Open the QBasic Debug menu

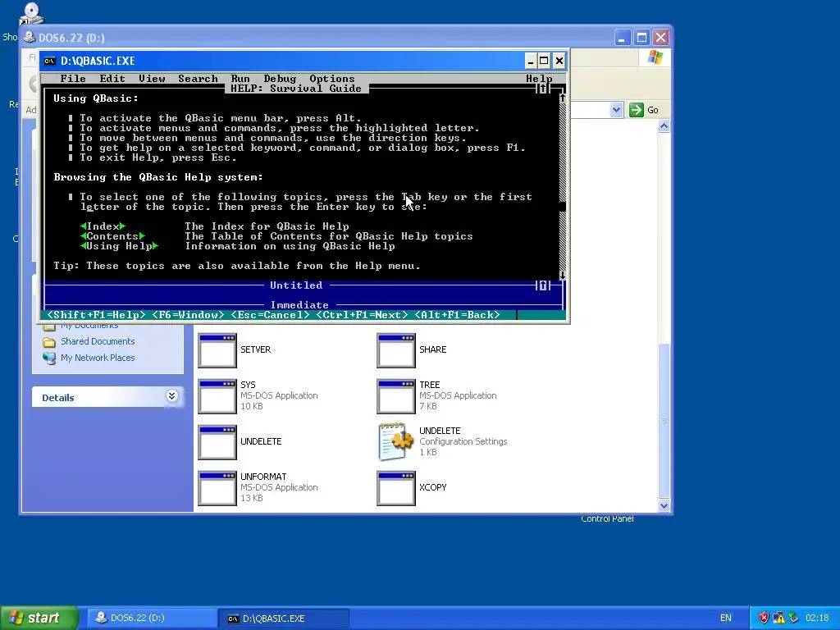tap(280, 79)
